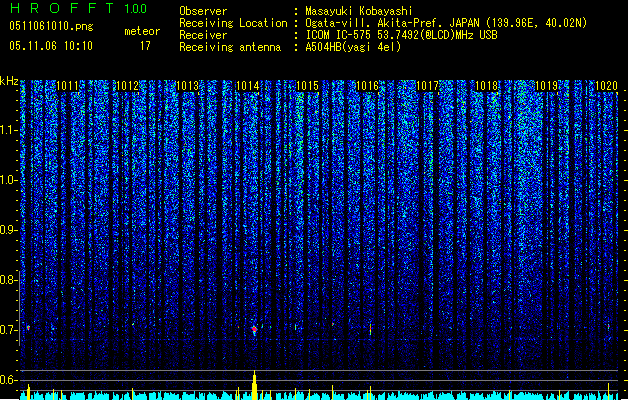
Task: Click the 1.0 frequency axis label
Action: click(8, 180)
